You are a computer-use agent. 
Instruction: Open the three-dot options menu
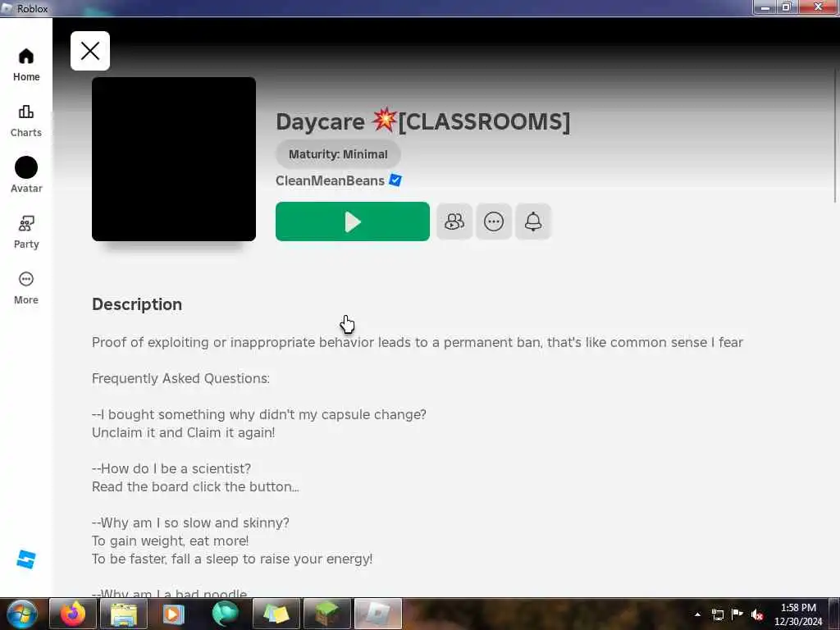tap(493, 221)
